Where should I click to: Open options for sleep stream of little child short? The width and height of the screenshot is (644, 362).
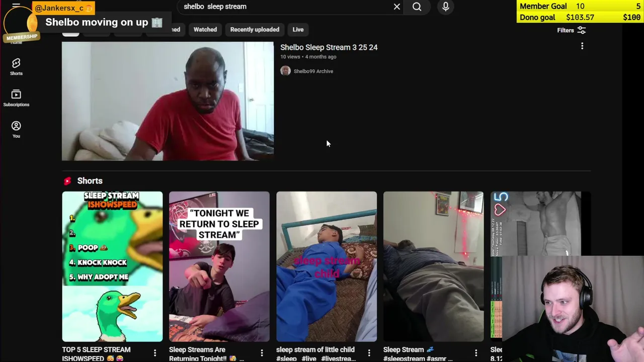(369, 353)
